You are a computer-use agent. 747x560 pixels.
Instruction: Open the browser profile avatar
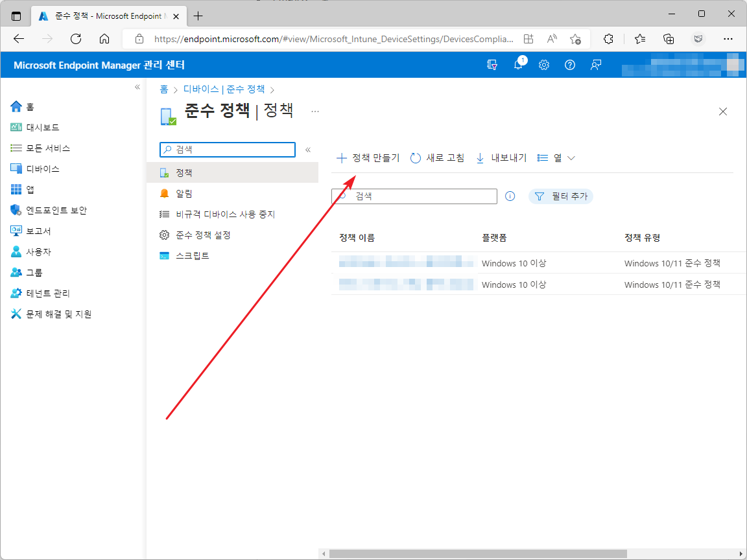pos(698,39)
